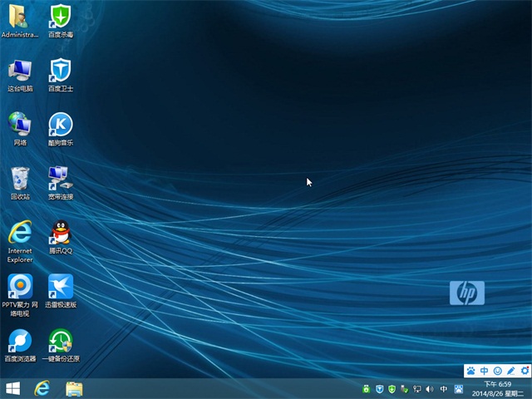Image resolution: width=532 pixels, height=399 pixels.
Task: Open the 迅雷极速版 desktop shortcut
Action: 61,287
